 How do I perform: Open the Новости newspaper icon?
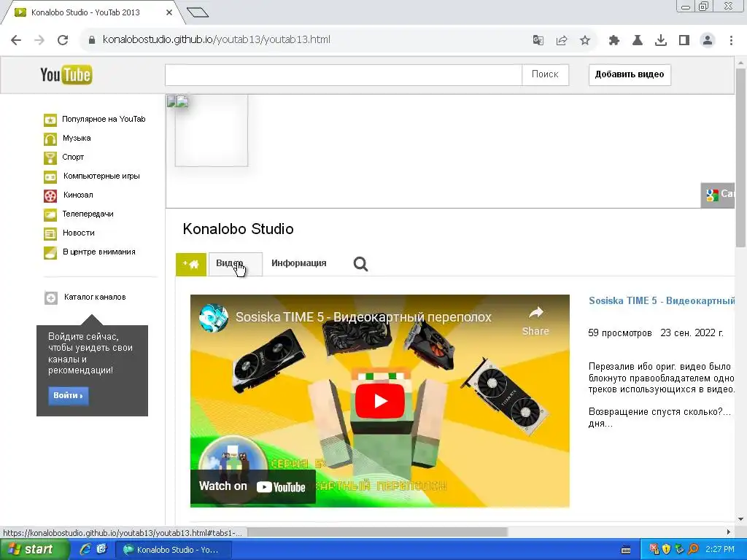pyautogui.click(x=50, y=234)
